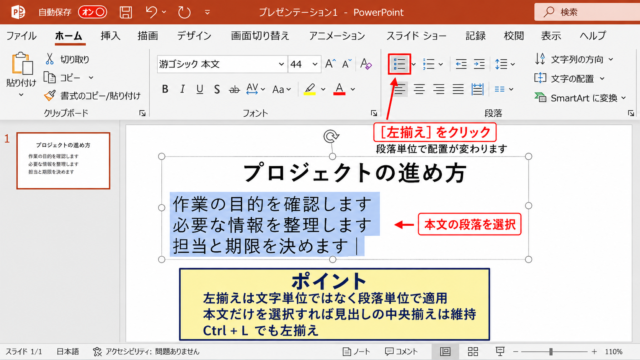The height and width of the screenshot is (360, 640).
Task: Click the Save icon in title bar
Action: click(x=126, y=12)
